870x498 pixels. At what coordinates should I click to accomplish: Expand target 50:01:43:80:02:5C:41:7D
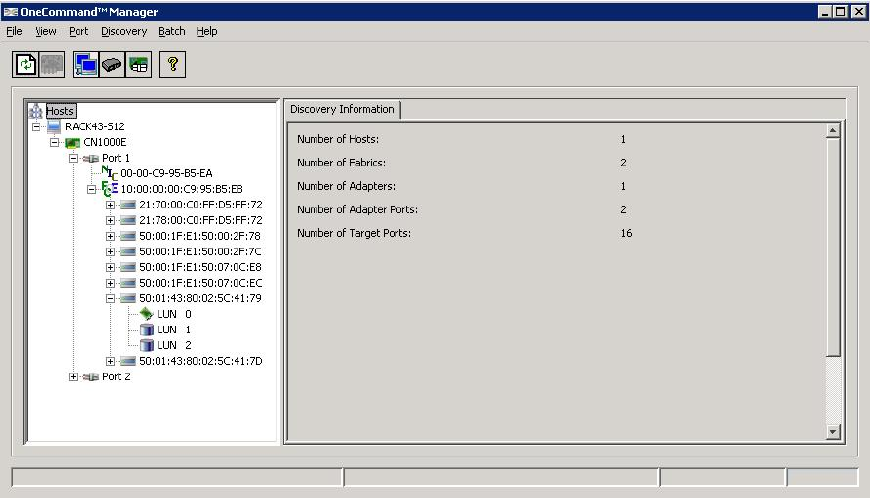tap(110, 362)
